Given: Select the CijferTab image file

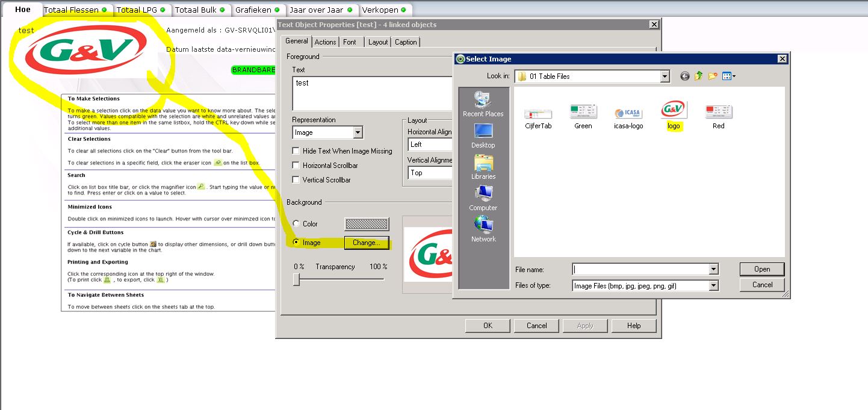Looking at the screenshot, I should point(538,118).
